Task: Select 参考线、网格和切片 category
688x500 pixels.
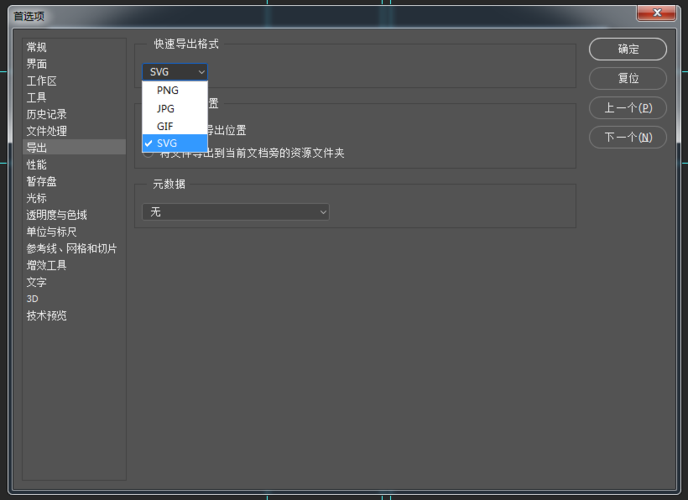Action: [x=72, y=248]
